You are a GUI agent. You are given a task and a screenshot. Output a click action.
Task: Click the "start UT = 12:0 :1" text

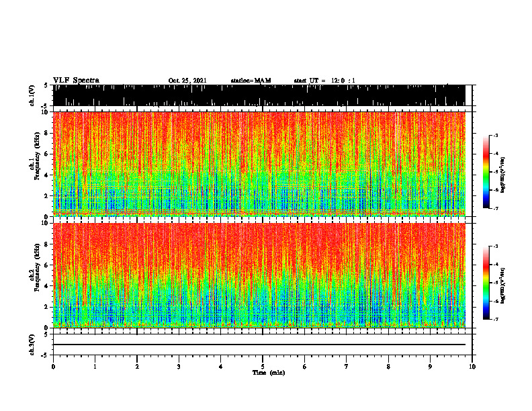(324, 81)
